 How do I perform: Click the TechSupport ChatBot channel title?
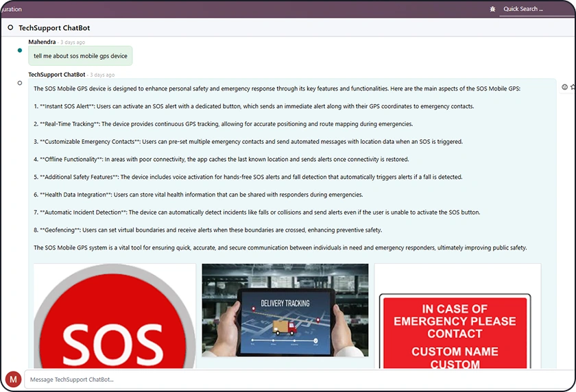tap(54, 28)
